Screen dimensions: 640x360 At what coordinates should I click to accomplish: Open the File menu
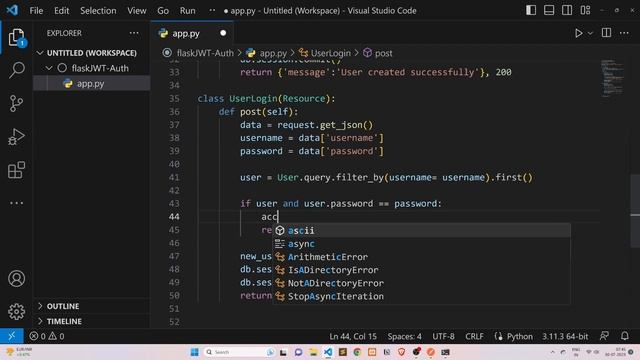pyautogui.click(x=36, y=11)
